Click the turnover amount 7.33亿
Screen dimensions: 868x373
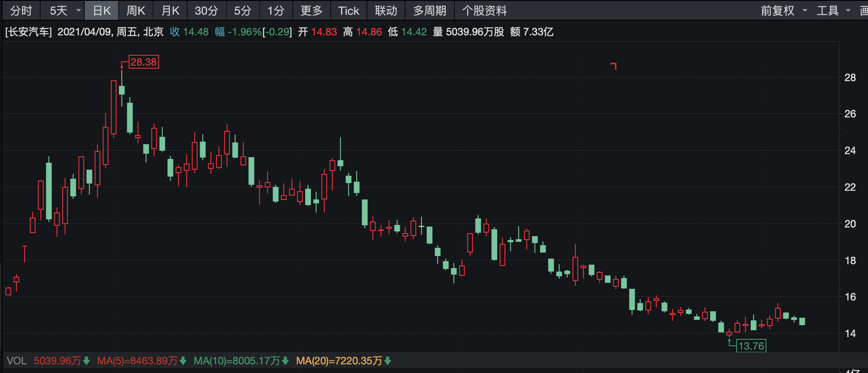(x=538, y=32)
